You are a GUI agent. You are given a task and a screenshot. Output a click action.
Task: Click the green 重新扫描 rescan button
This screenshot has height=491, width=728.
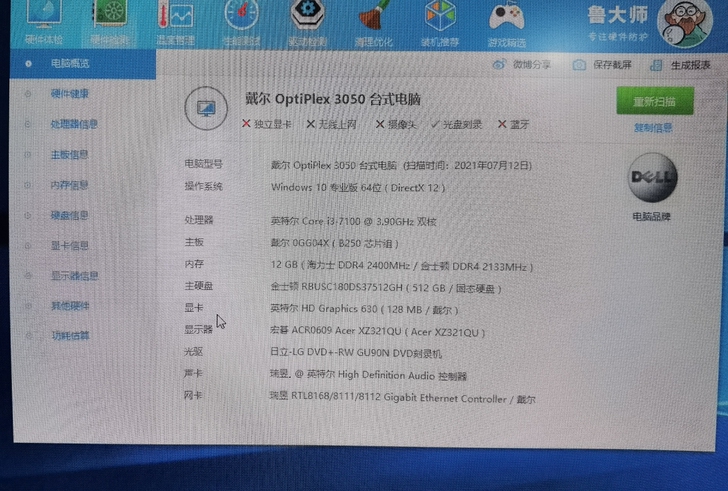click(655, 101)
